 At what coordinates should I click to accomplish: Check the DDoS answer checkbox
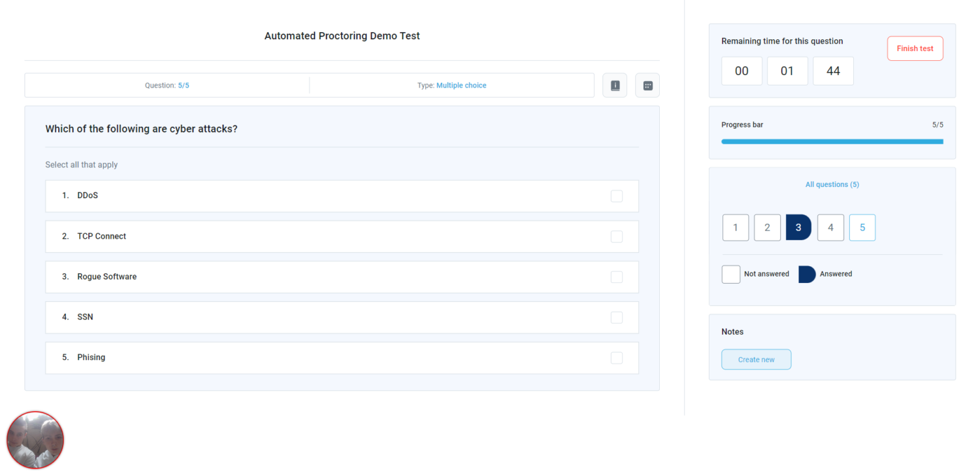[x=616, y=196]
